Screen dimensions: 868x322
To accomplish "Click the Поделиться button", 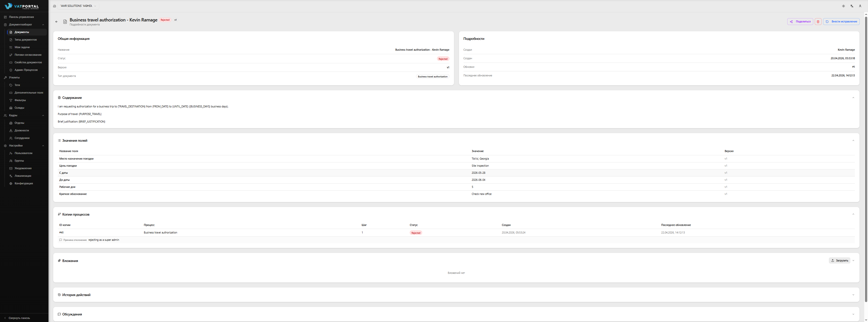I will tap(800, 21).
